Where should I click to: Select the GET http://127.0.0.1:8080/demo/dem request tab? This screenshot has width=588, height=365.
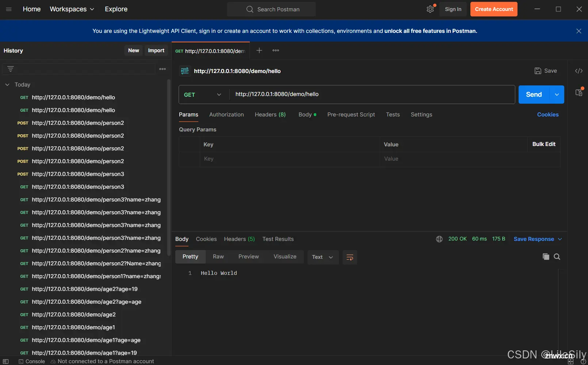tap(210, 51)
